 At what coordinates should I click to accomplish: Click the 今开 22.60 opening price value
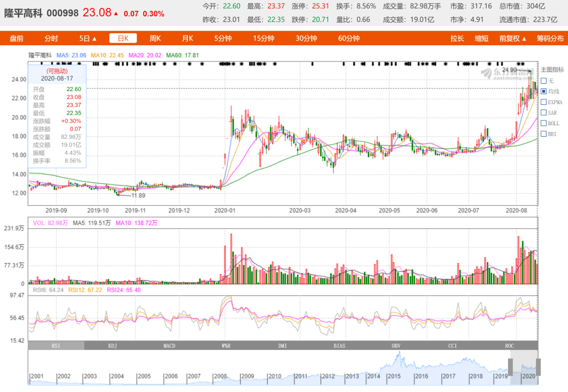(x=231, y=6)
